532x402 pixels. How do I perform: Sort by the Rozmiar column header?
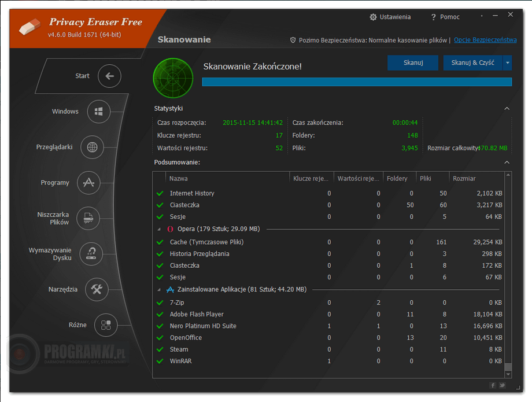click(477, 178)
